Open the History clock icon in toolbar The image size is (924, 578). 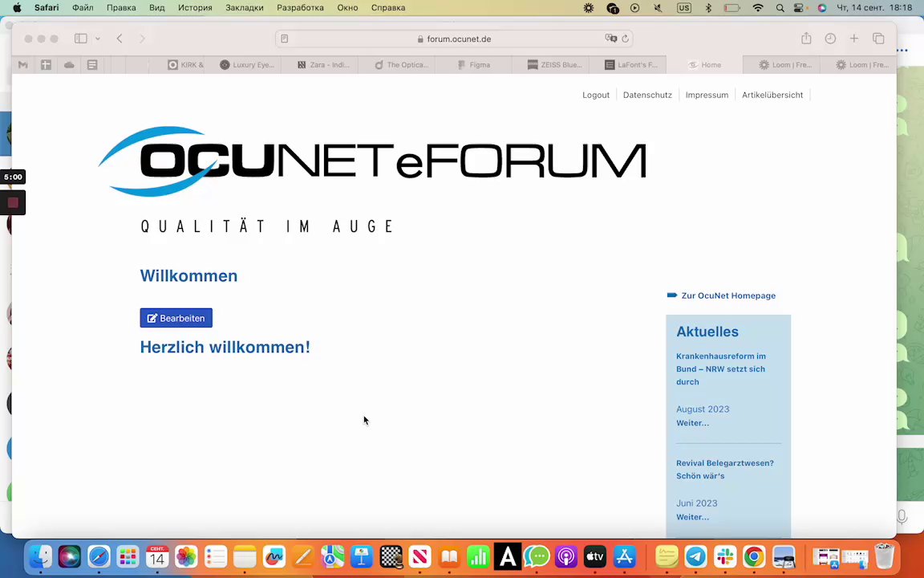coord(830,39)
